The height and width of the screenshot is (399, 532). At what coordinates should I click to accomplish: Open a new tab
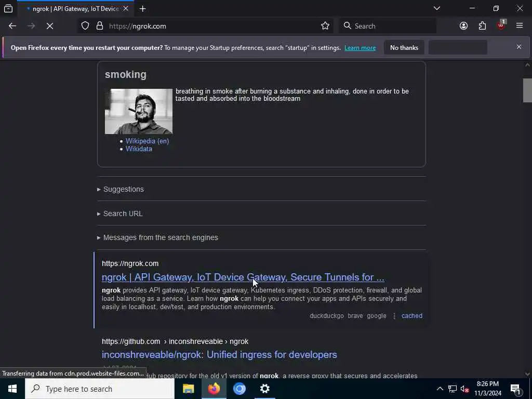[142, 8]
